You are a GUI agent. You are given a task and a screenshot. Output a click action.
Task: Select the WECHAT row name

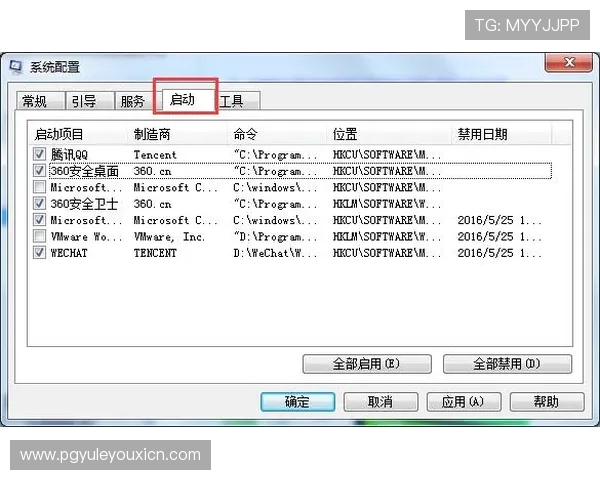[69, 253]
